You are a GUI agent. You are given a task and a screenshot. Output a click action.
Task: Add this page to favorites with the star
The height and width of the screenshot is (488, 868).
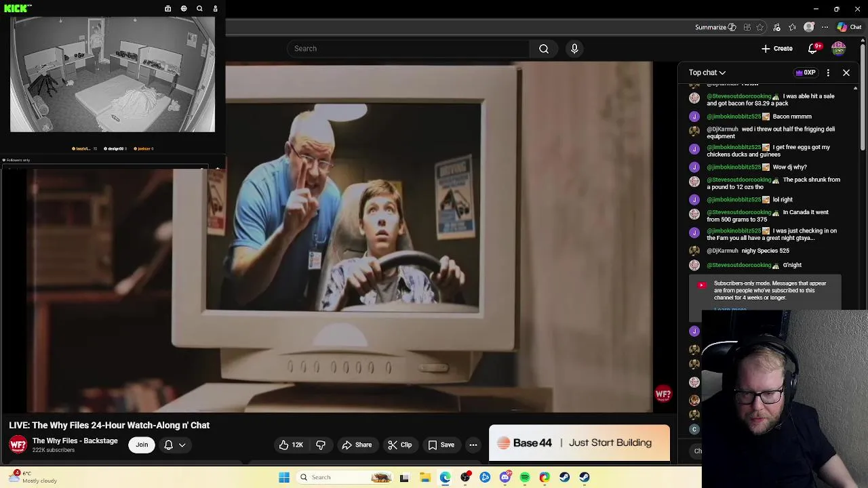[x=759, y=27]
